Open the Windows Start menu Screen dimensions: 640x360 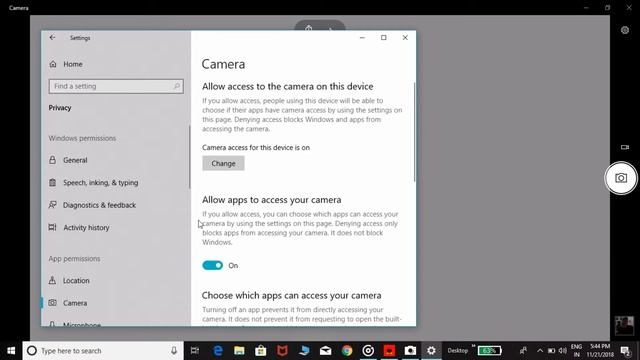11,351
